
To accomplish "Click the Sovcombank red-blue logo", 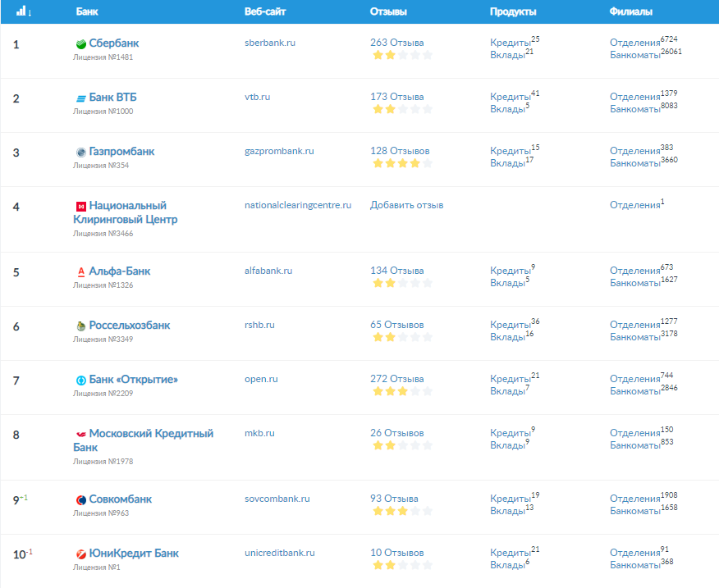I will click(x=81, y=499).
